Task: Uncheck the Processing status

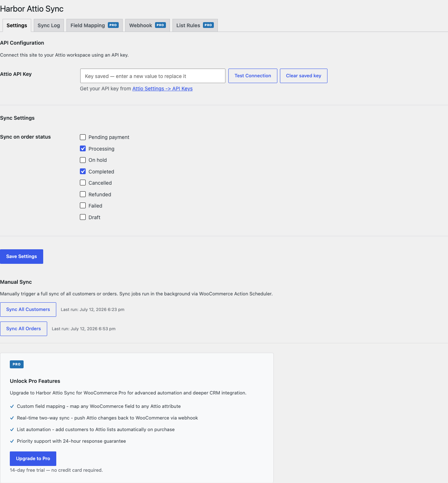Action: (83, 148)
